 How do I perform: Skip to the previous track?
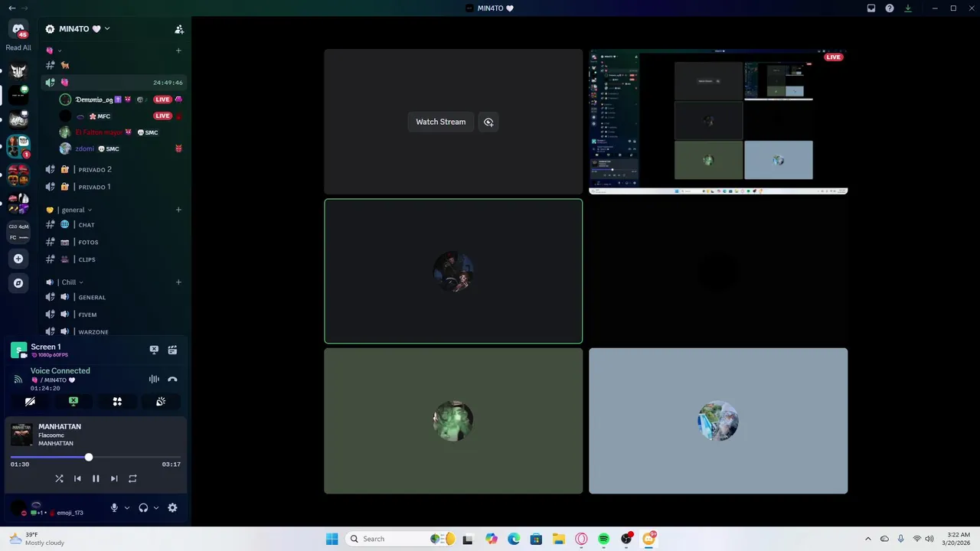(77, 478)
